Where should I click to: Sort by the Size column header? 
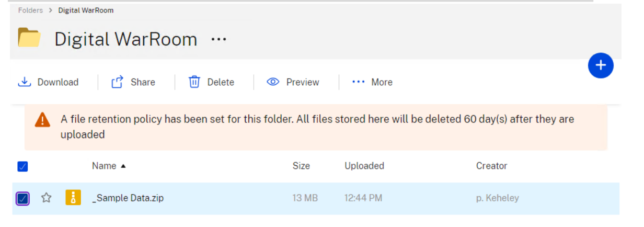coord(301,166)
